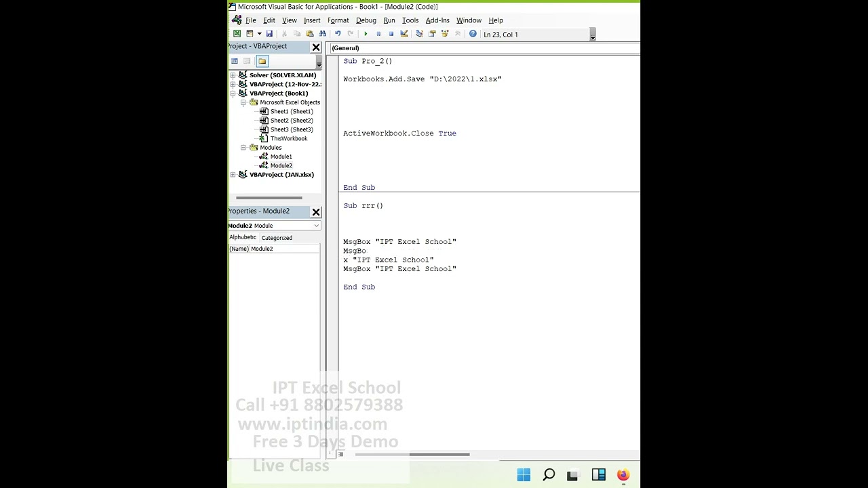
Task: Switch to Categorized properties tab
Action: [277, 238]
